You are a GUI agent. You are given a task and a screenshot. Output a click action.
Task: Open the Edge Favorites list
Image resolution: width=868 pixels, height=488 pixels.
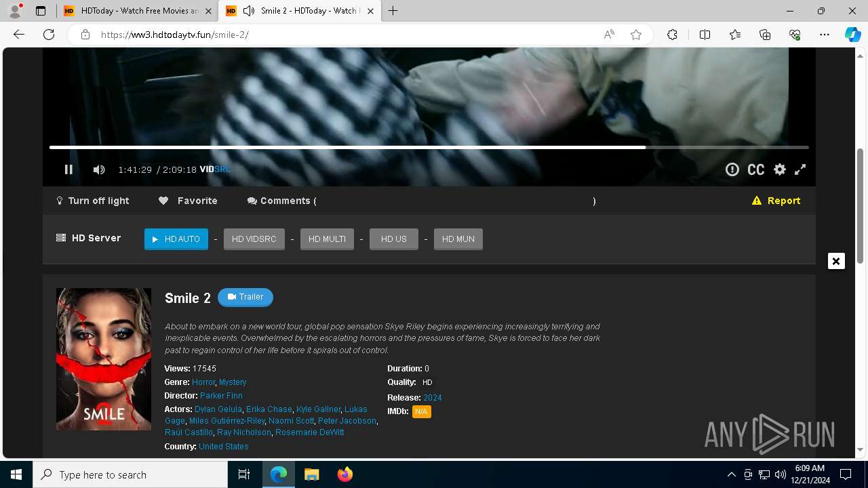click(735, 35)
